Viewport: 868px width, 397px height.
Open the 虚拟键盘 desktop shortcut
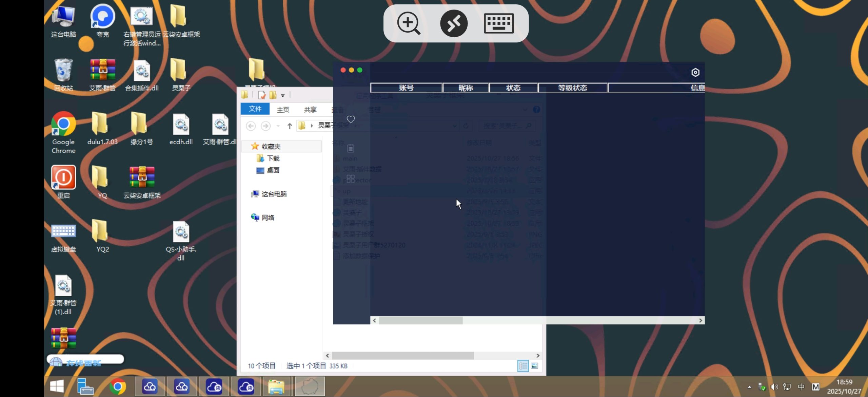63,232
